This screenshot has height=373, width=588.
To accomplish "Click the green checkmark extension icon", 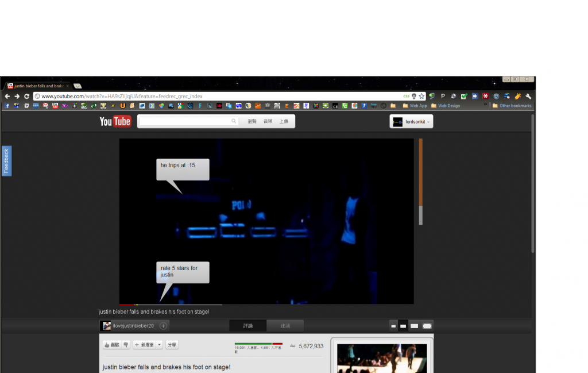I will [464, 97].
